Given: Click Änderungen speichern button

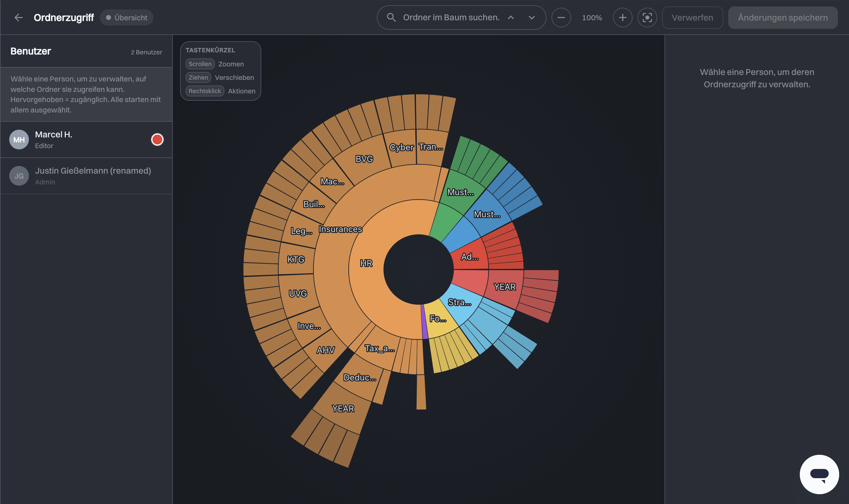Looking at the screenshot, I should click(x=782, y=17).
